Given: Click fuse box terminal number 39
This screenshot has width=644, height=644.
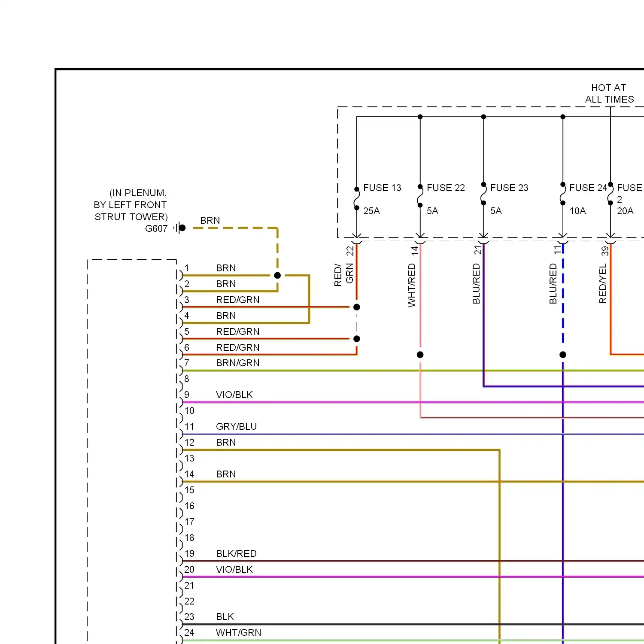Looking at the screenshot, I should click(x=605, y=251).
